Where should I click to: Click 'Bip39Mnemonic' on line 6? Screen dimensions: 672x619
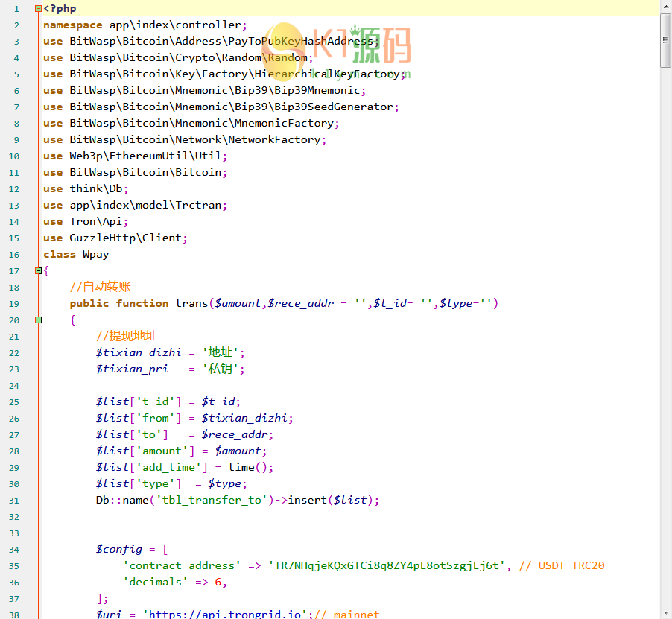[317, 90]
